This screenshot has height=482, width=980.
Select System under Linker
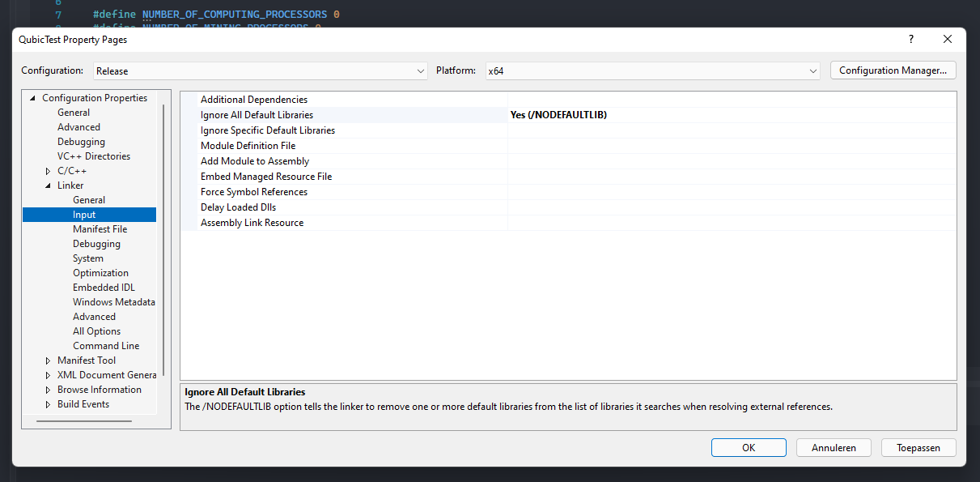pos(88,258)
